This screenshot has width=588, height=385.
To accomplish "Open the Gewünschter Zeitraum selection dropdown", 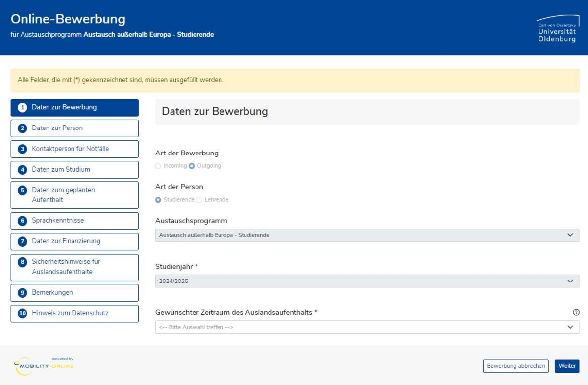I will pos(367,327).
